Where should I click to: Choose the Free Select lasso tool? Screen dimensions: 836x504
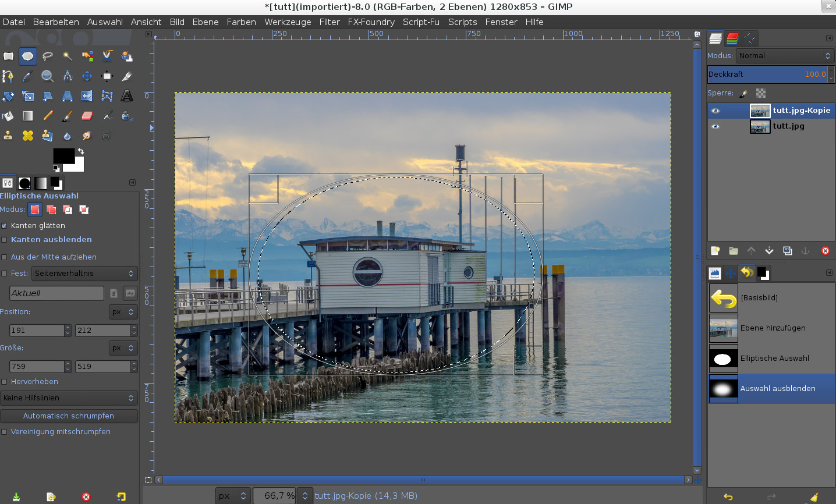pyautogui.click(x=48, y=56)
